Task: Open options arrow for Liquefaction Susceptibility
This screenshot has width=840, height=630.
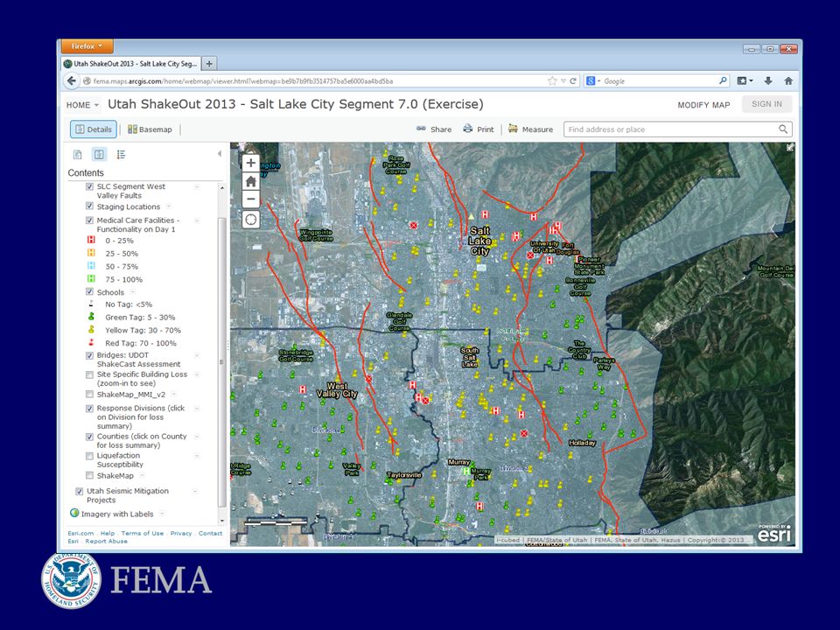Action: pos(197,455)
